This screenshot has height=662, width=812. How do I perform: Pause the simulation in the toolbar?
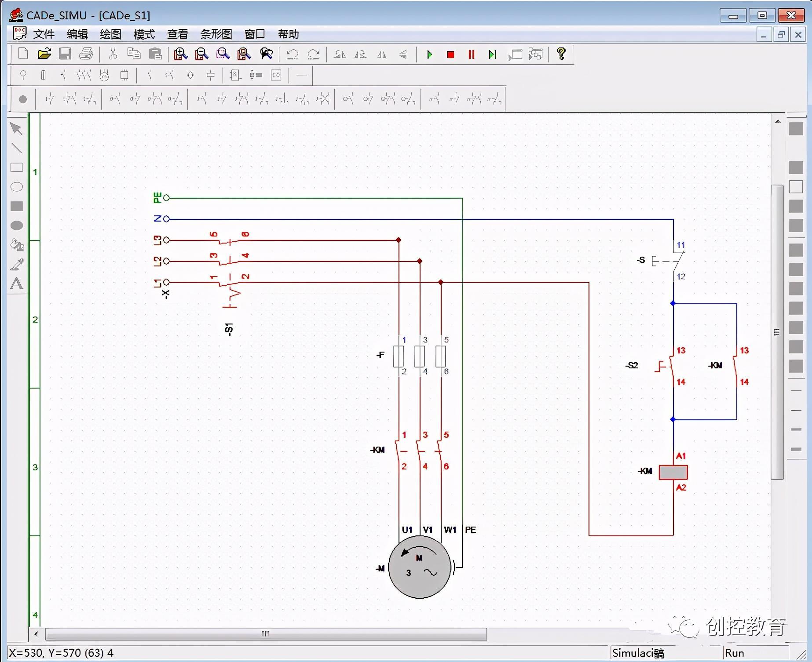click(471, 55)
